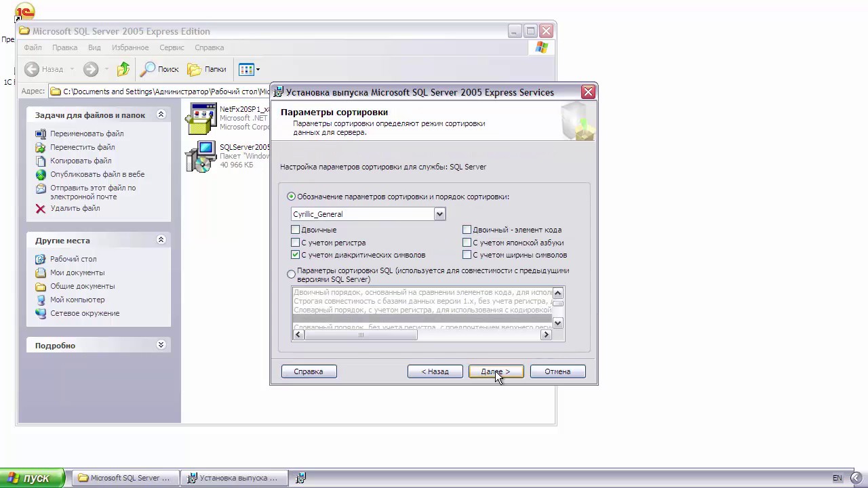Click the Explorer address bar path field
Screen dimensions: 868x488
pyautogui.click(x=159, y=91)
